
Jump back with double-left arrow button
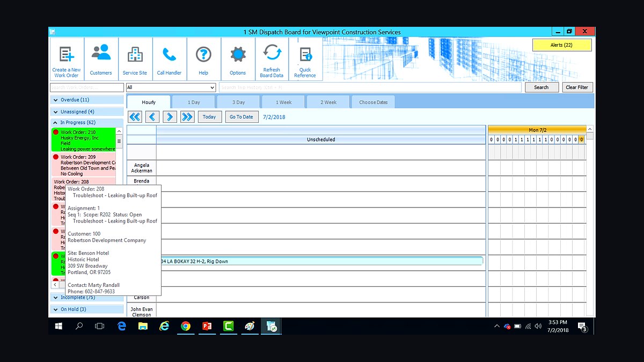(x=135, y=117)
